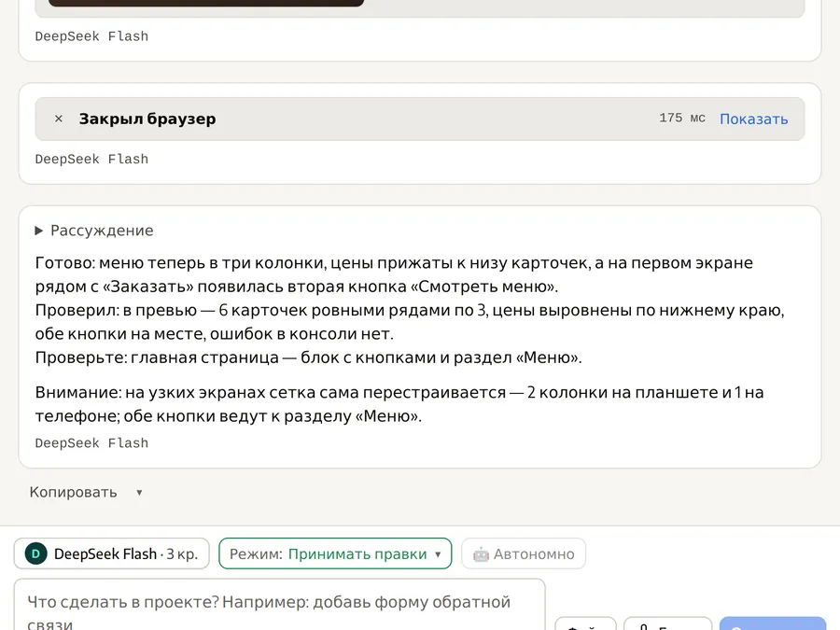Open the 'DeepSeek Flash · 3 кр.' model selector
The image size is (840, 630).
[x=111, y=553]
